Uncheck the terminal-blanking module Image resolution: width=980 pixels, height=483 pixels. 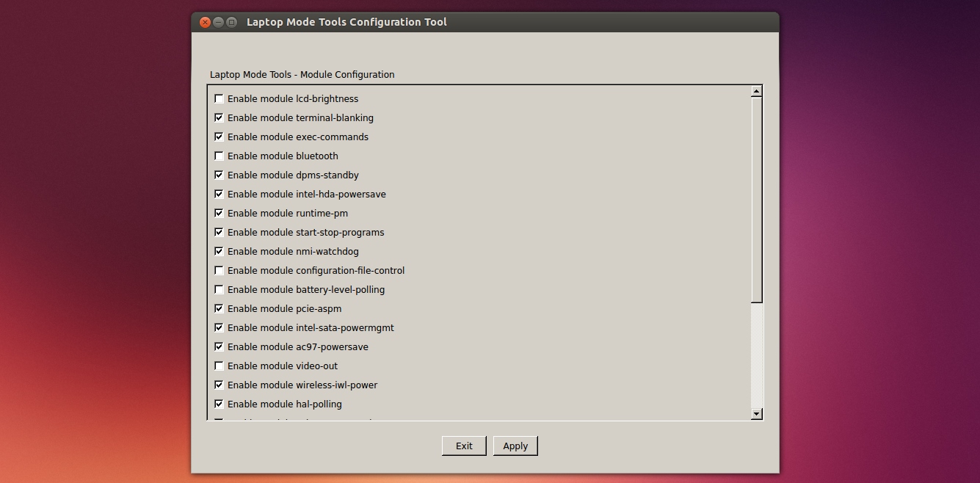tap(219, 117)
